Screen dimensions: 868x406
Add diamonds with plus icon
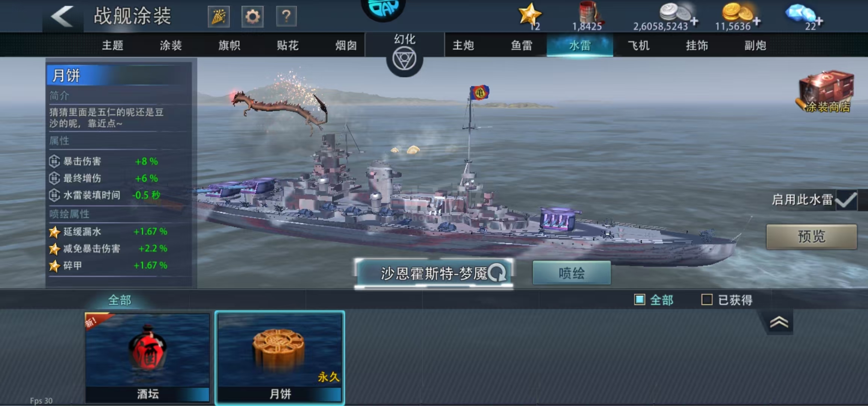click(819, 21)
